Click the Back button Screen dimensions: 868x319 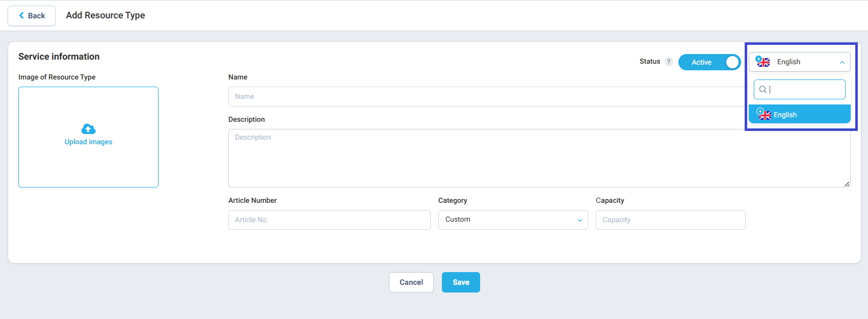(x=32, y=16)
